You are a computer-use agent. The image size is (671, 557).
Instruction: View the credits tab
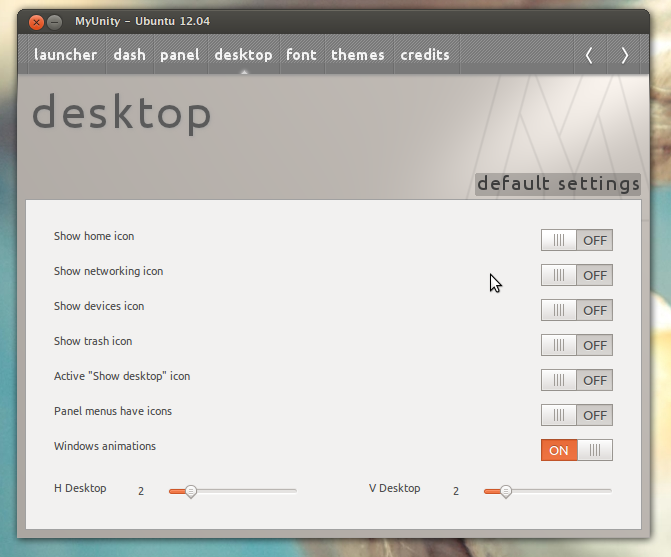[425, 55]
